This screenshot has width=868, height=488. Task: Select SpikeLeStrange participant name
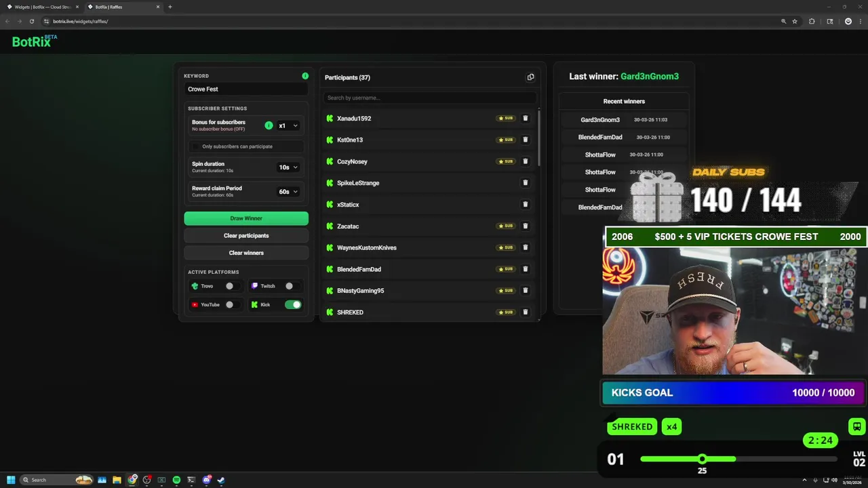(358, 183)
